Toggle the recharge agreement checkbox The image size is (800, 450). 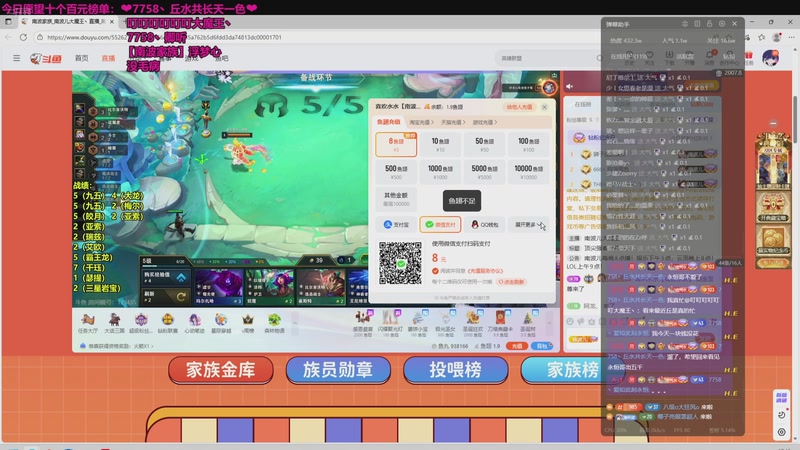(435, 271)
